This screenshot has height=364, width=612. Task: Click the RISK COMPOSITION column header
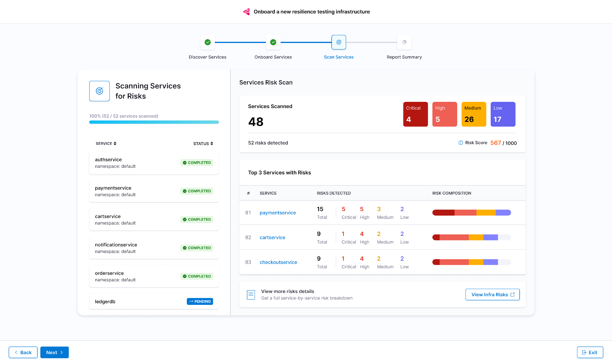pyautogui.click(x=452, y=193)
